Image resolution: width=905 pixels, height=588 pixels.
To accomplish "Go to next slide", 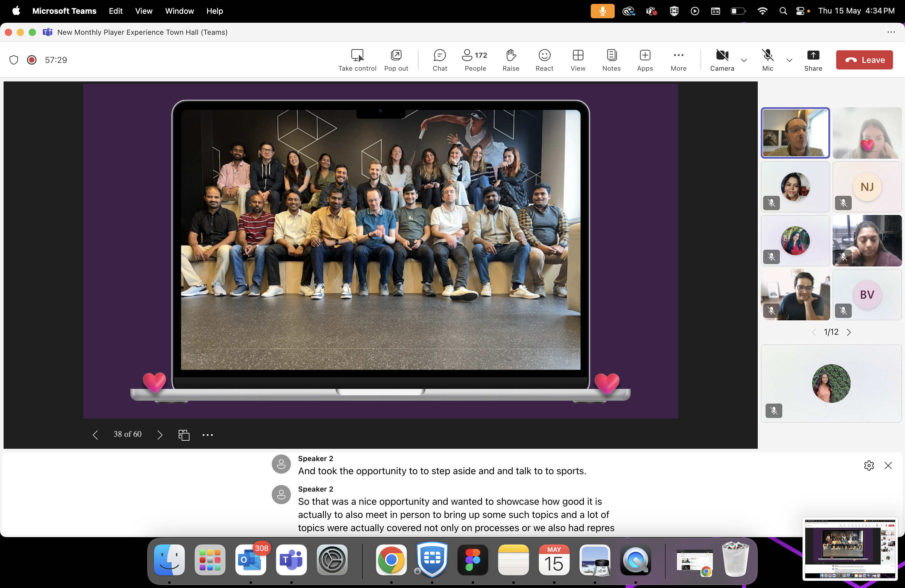I will pos(160,435).
